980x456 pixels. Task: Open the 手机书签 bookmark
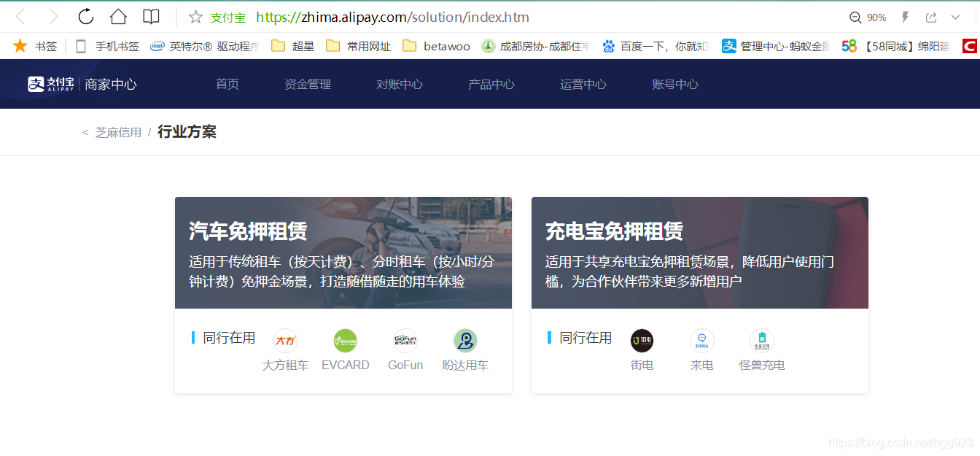[x=107, y=46]
